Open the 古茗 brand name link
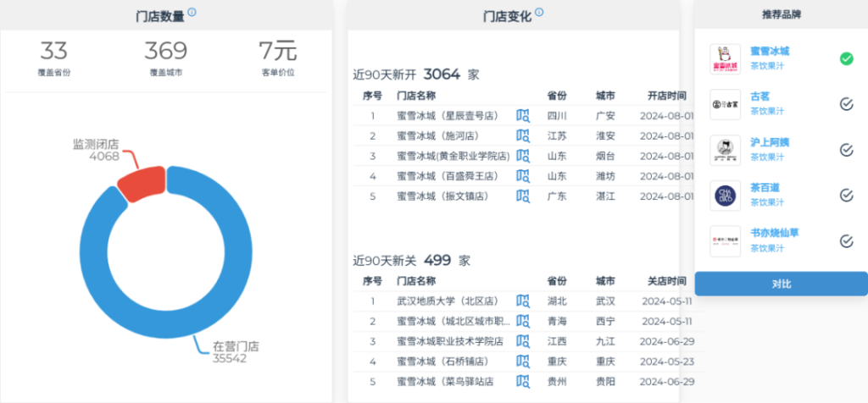868x403 pixels. tap(760, 97)
